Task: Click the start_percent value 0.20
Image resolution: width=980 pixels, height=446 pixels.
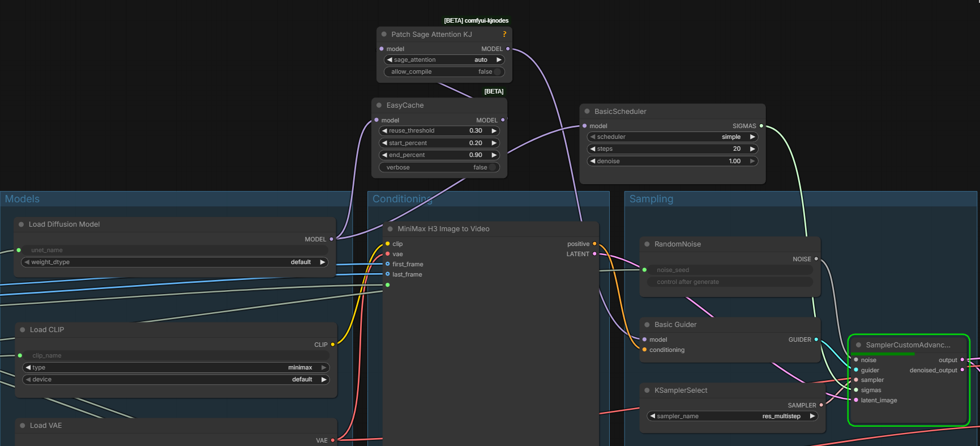Action: point(476,143)
